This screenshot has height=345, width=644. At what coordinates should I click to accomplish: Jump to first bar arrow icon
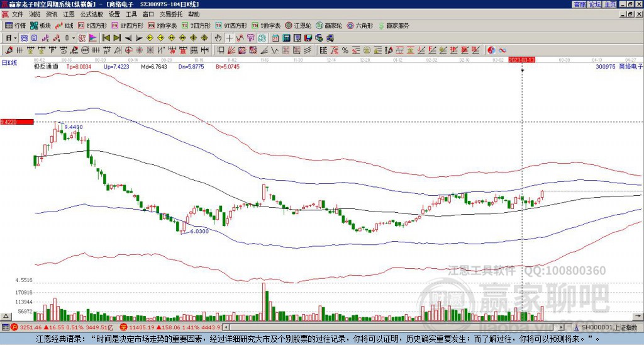click(106, 38)
